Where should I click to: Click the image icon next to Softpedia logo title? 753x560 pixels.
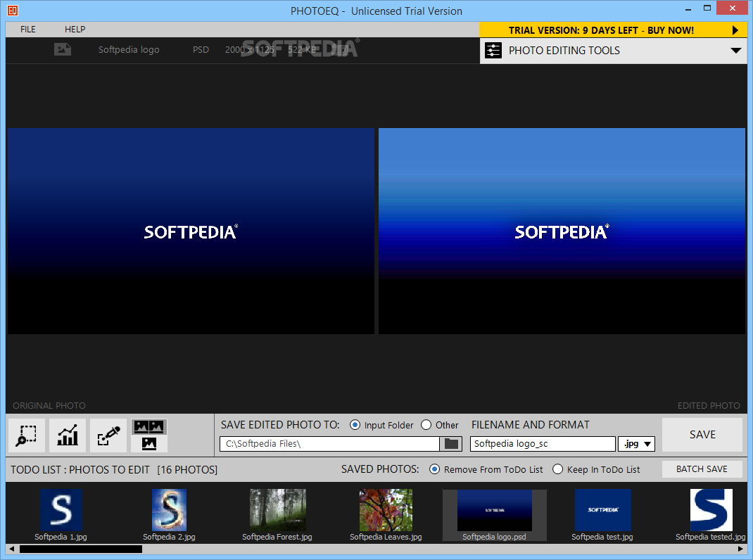click(x=63, y=49)
